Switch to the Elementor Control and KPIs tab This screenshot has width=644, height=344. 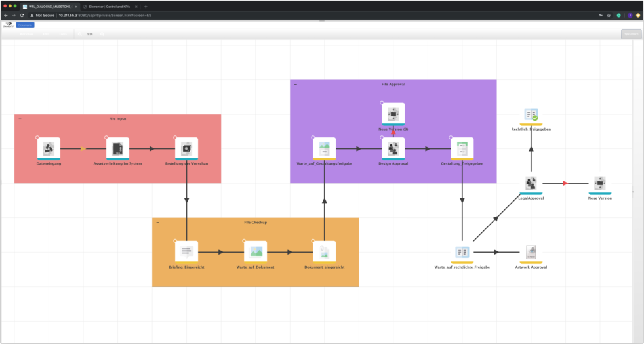coord(108,6)
